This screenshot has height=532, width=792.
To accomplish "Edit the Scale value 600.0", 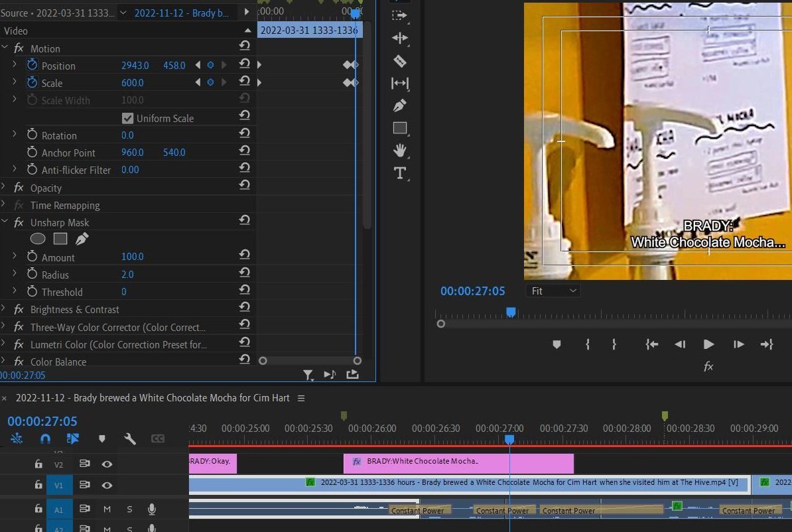I will click(x=133, y=82).
